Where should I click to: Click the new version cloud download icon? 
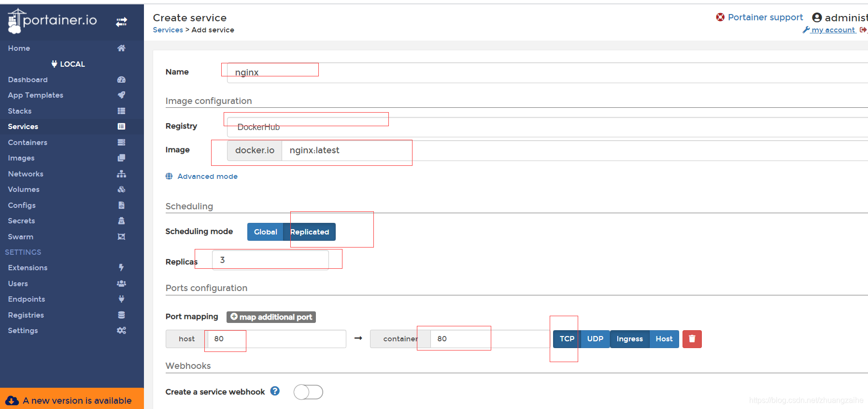pyautogui.click(x=12, y=401)
